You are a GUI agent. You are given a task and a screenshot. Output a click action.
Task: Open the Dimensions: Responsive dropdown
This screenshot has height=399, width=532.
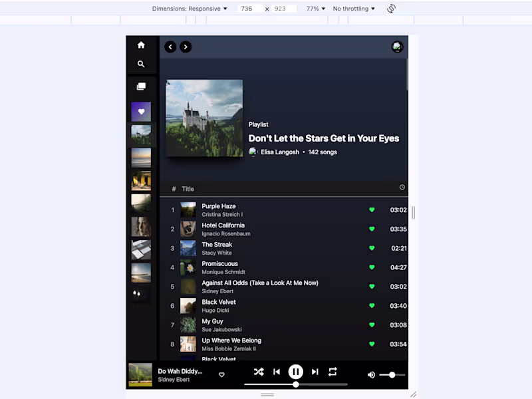(x=190, y=9)
